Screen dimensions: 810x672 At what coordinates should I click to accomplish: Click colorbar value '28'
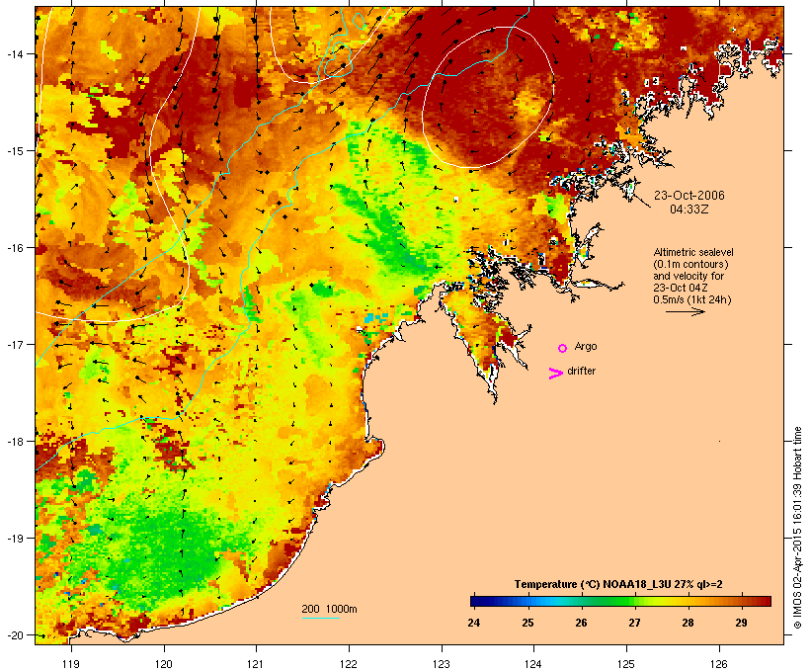pos(688,623)
